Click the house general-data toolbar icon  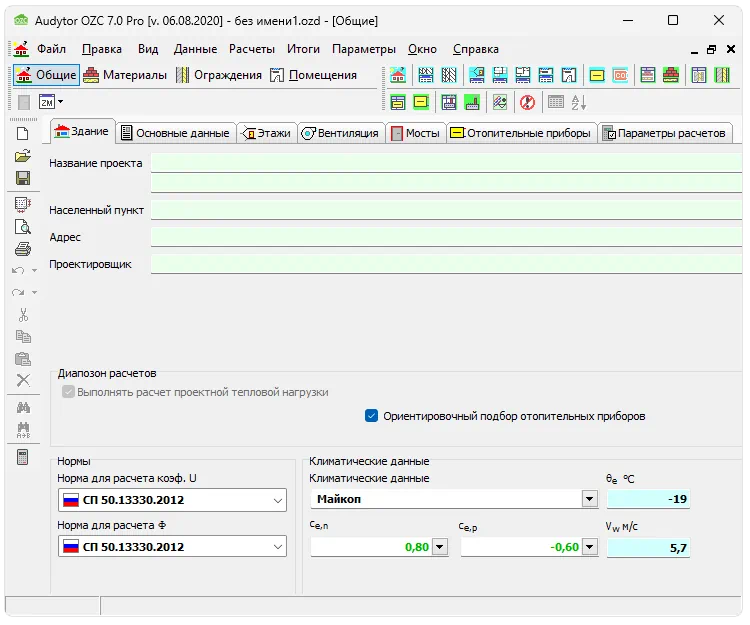point(398,75)
